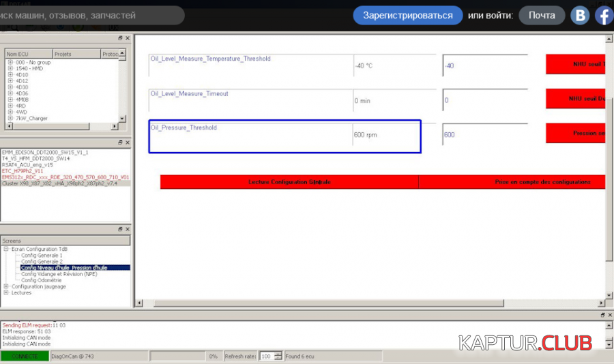Viewport: 614px width, 364px height.
Task: Close the loaded ECU files panel
Action: (127, 142)
